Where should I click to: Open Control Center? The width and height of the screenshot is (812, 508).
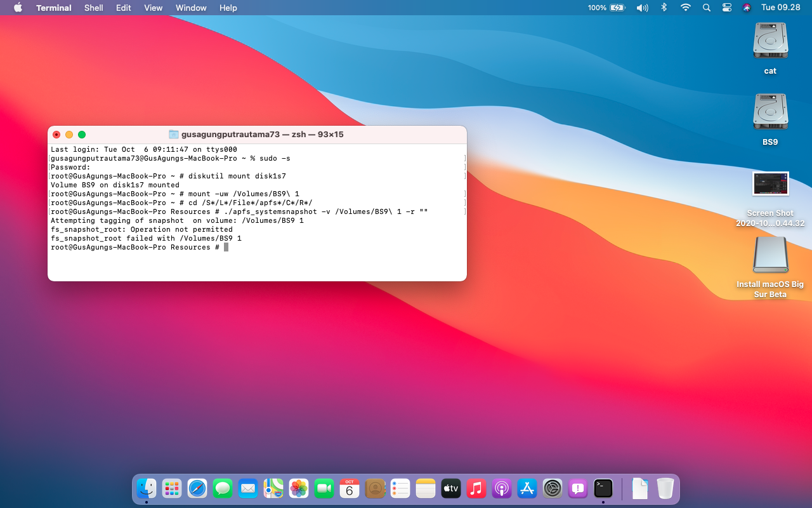coord(727,8)
